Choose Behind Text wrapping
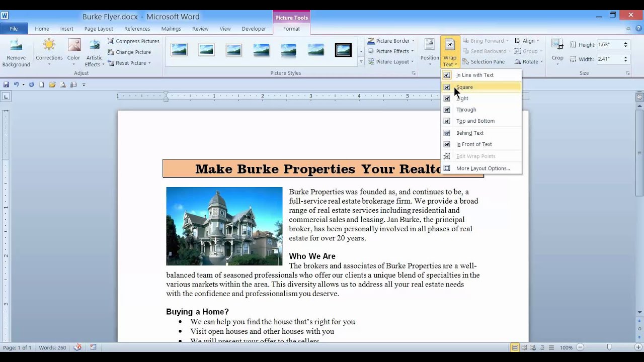Viewport: 644px width, 362px height. coord(481,133)
